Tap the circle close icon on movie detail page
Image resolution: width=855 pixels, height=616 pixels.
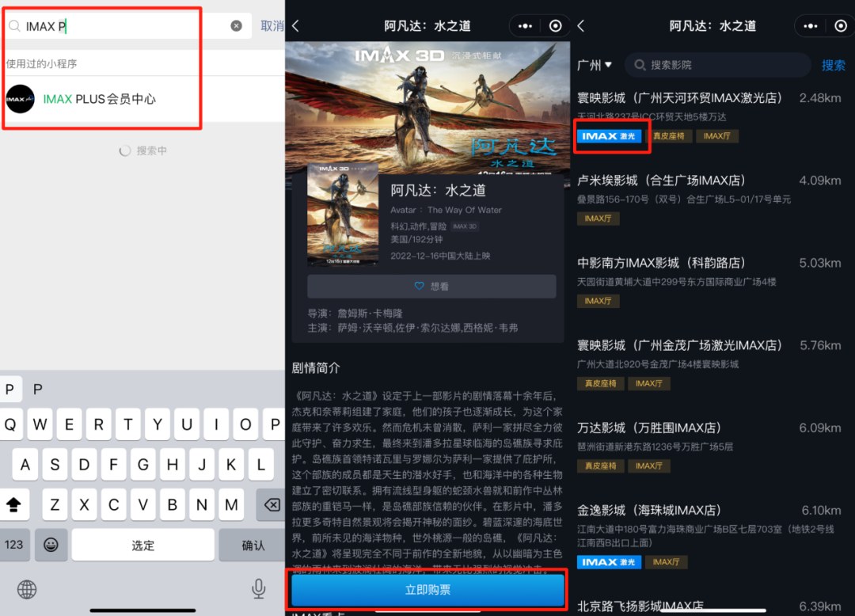555,25
